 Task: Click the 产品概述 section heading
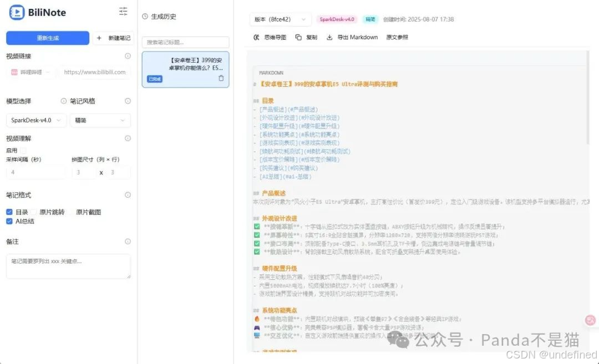tap(274, 193)
